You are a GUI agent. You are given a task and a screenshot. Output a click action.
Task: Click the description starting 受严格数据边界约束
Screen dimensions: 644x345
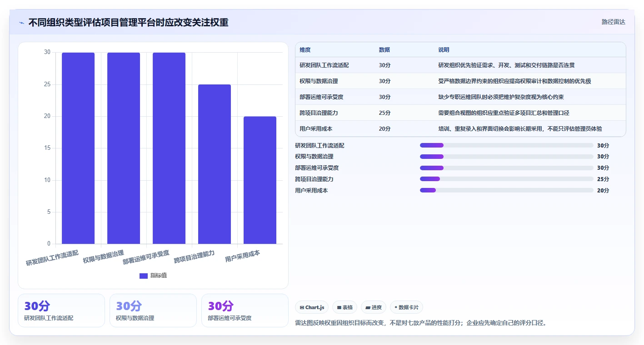tap(515, 81)
